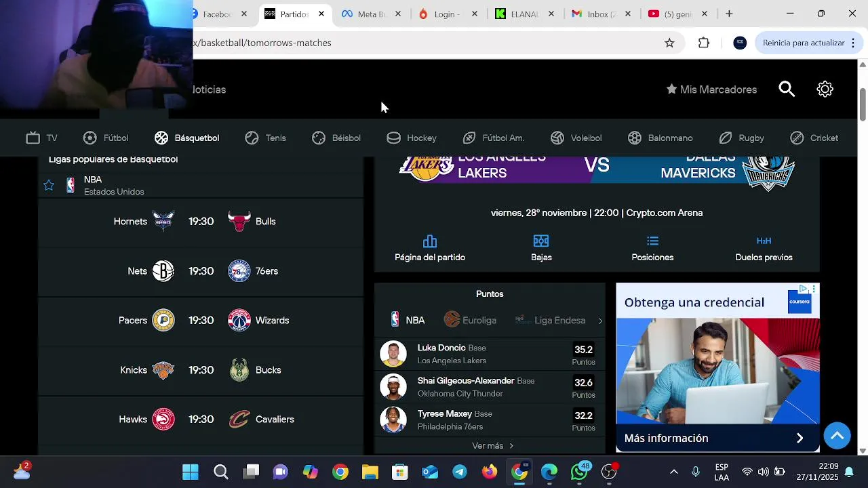Open the Hawks vs Cavaliers match
Image resolution: width=868 pixels, height=488 pixels.
(x=201, y=420)
